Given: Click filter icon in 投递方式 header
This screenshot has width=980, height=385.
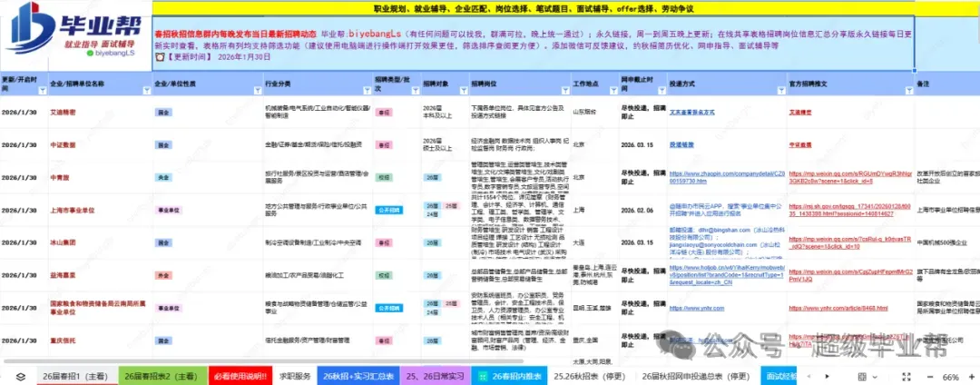Looking at the screenshot, I should pyautogui.click(x=780, y=91).
